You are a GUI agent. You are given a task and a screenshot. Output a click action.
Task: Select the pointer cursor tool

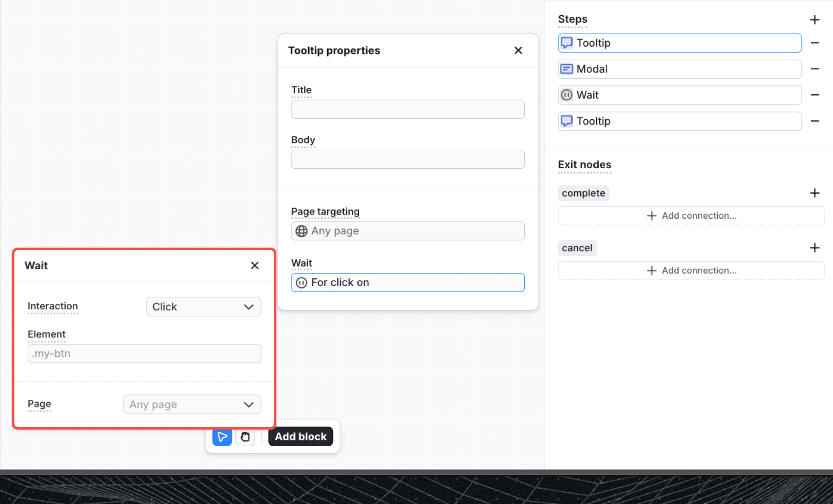[x=222, y=437]
